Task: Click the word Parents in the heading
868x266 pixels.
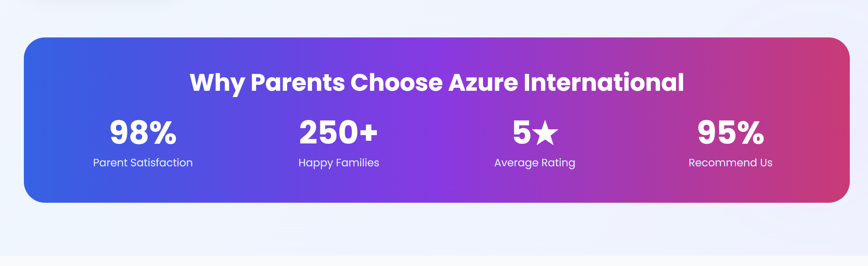Action: tap(297, 83)
